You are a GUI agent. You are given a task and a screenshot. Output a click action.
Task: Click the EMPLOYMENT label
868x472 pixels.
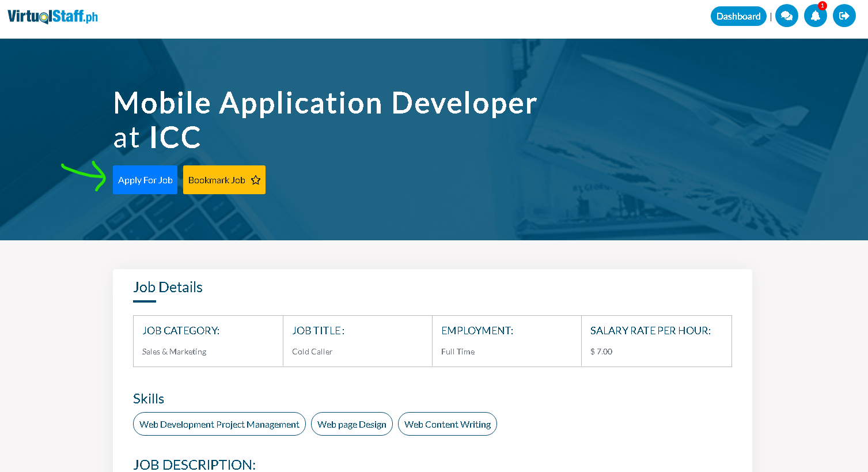[x=477, y=331]
